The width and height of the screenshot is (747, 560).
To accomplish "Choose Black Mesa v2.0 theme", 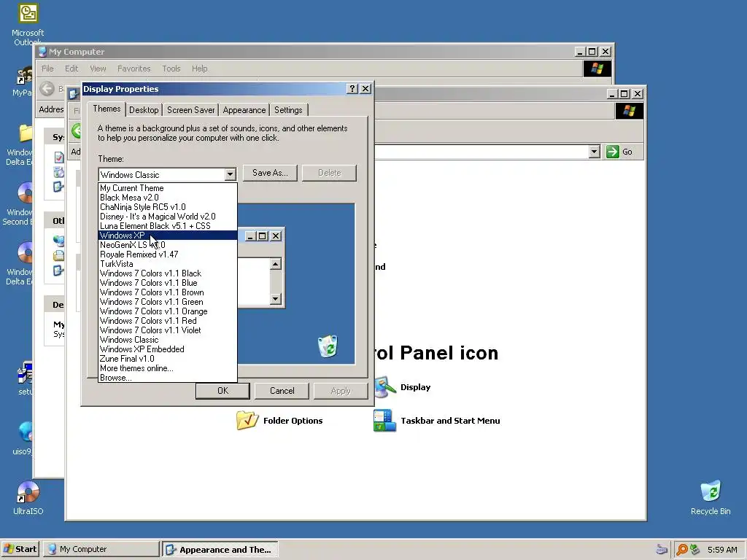I will coord(167,198).
